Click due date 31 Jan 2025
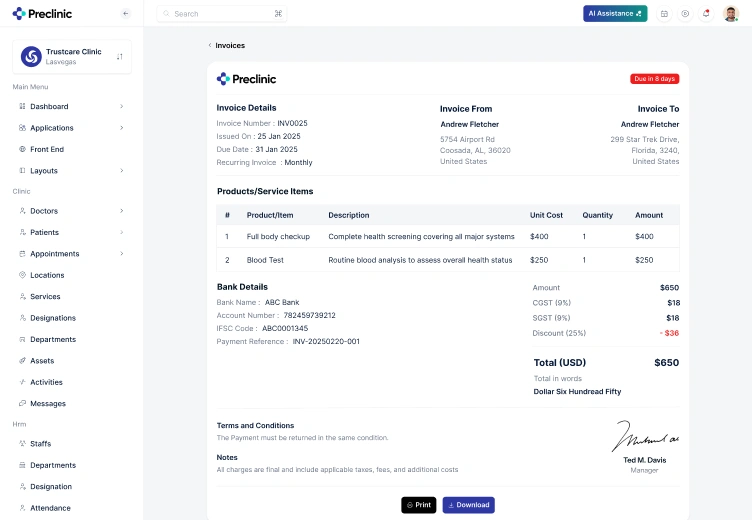The width and height of the screenshot is (752, 520). pyautogui.click(x=276, y=149)
